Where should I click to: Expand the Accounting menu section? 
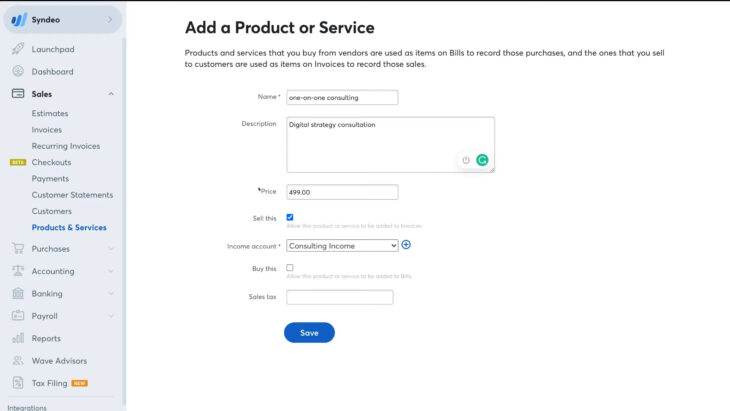point(62,271)
